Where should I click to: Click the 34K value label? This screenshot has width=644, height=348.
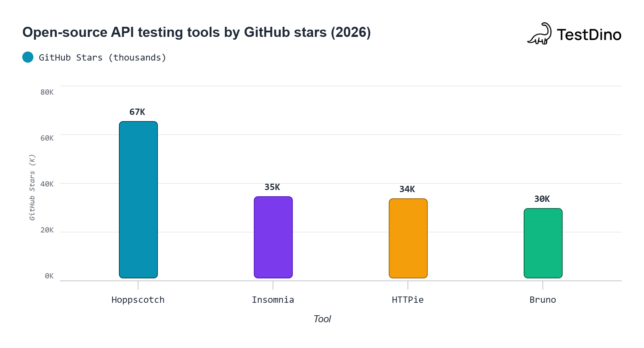click(x=407, y=189)
